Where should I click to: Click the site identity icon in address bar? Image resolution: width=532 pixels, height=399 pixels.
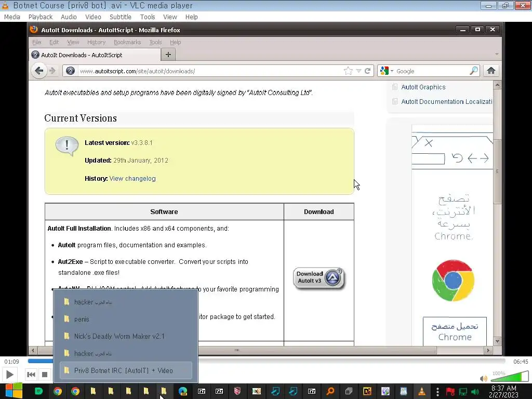[70, 71]
